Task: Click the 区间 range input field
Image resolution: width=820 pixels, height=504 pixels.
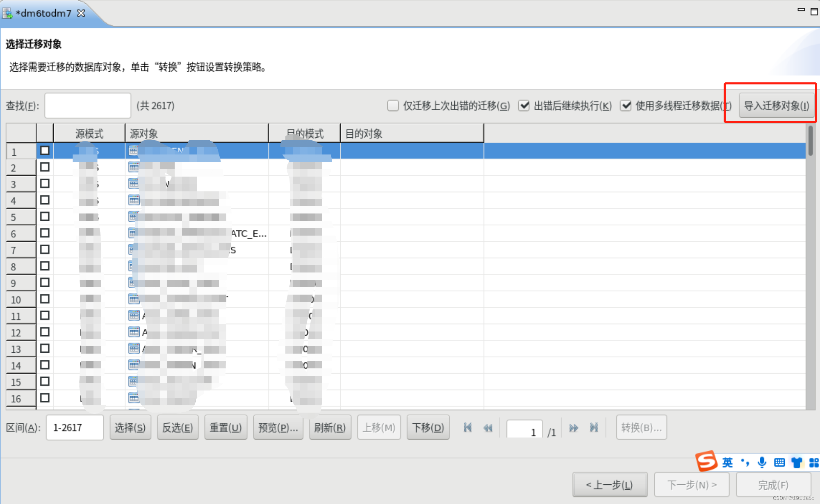Action: 75,428
